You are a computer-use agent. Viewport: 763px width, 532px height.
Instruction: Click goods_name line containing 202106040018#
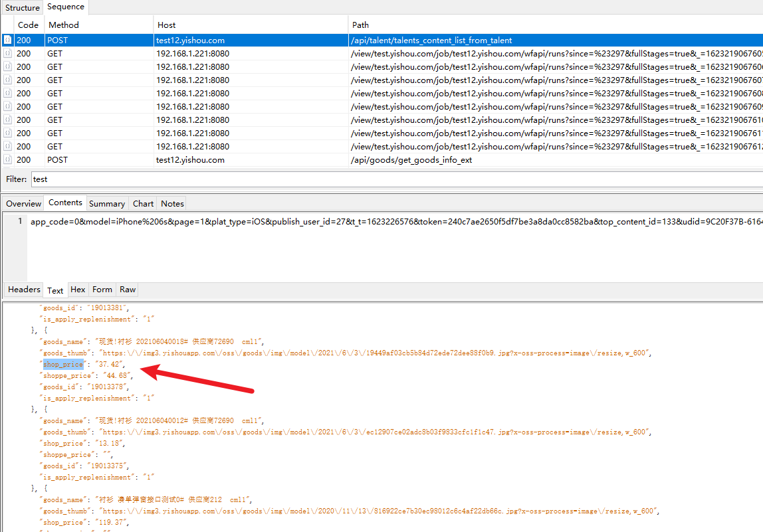coord(152,341)
